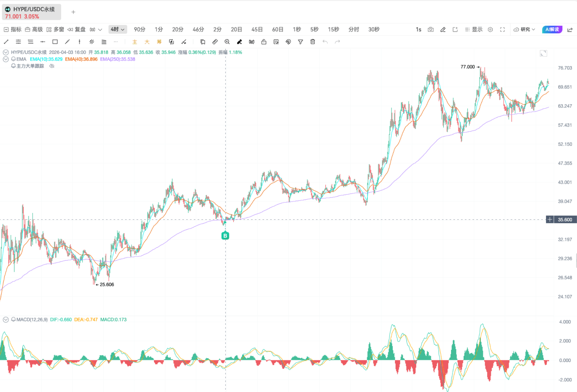Open the 4时 timeframe dropdown
This screenshot has width=577, height=392.
(x=117, y=29)
